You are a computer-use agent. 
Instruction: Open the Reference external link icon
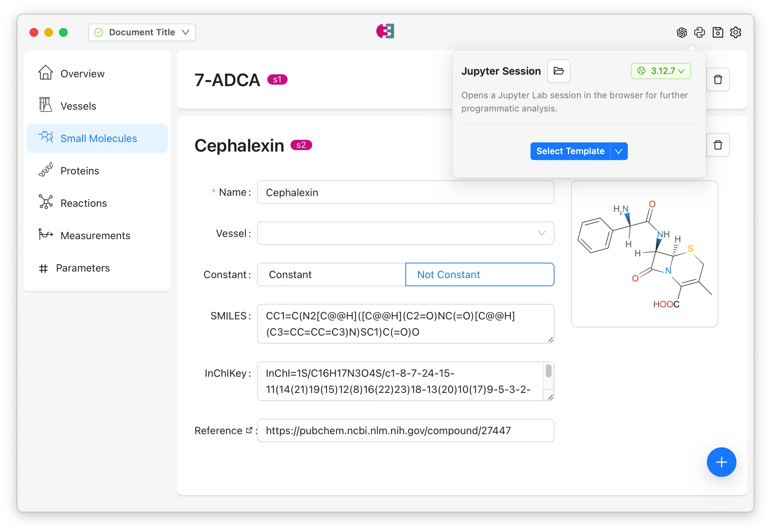point(249,430)
